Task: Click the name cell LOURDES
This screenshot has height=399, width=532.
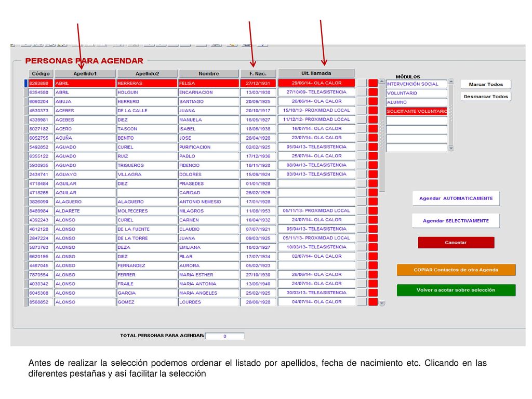Action: (209, 302)
